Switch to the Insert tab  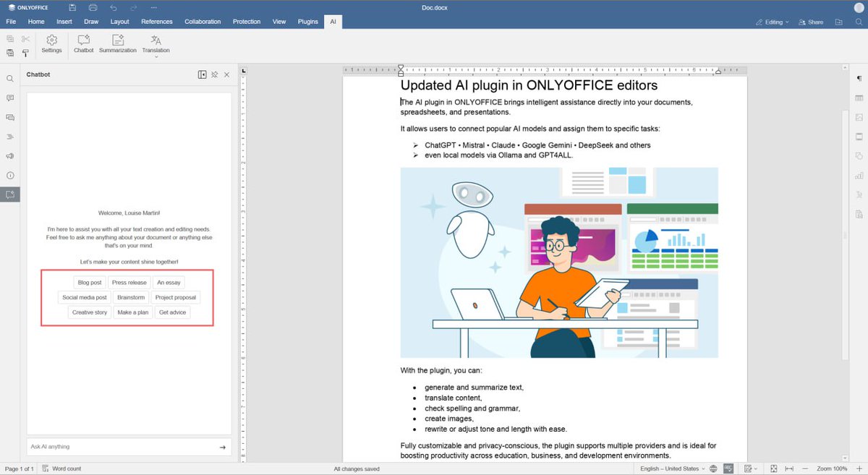point(64,22)
